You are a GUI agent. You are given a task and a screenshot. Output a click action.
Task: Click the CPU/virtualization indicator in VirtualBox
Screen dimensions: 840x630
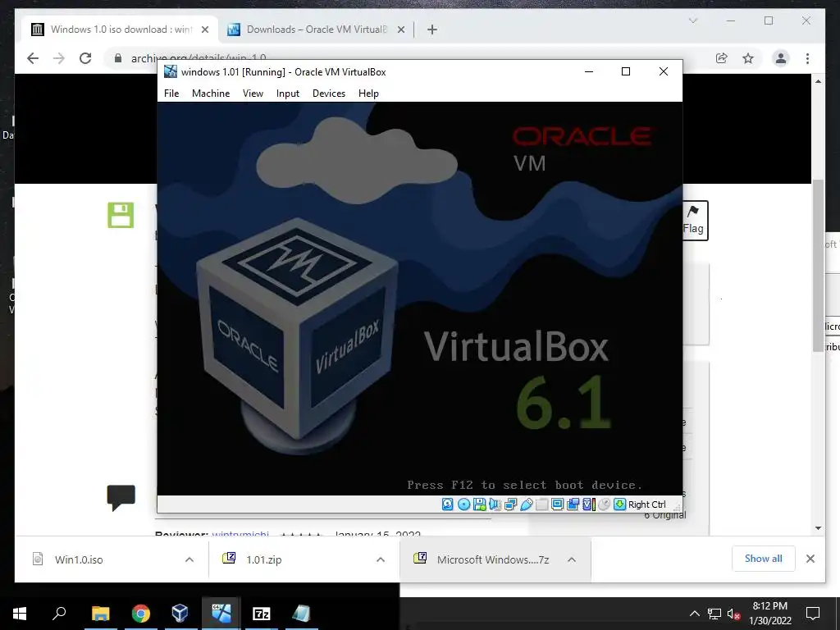(588, 504)
